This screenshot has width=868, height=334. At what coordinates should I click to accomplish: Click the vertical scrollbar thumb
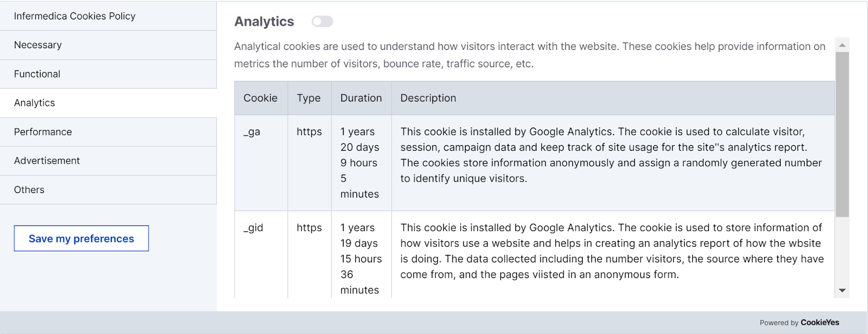pyautogui.click(x=842, y=134)
